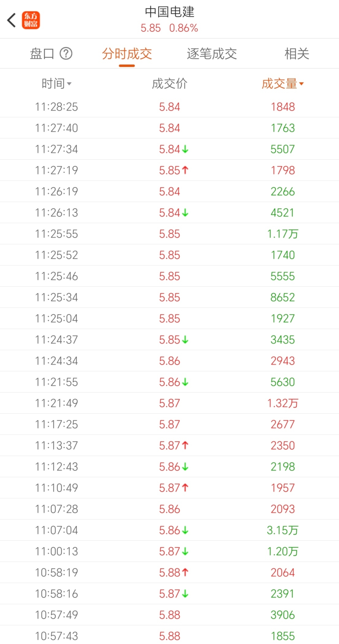339x644 pixels.
Task: Select the 分时成交 tab
Action: pos(127,54)
